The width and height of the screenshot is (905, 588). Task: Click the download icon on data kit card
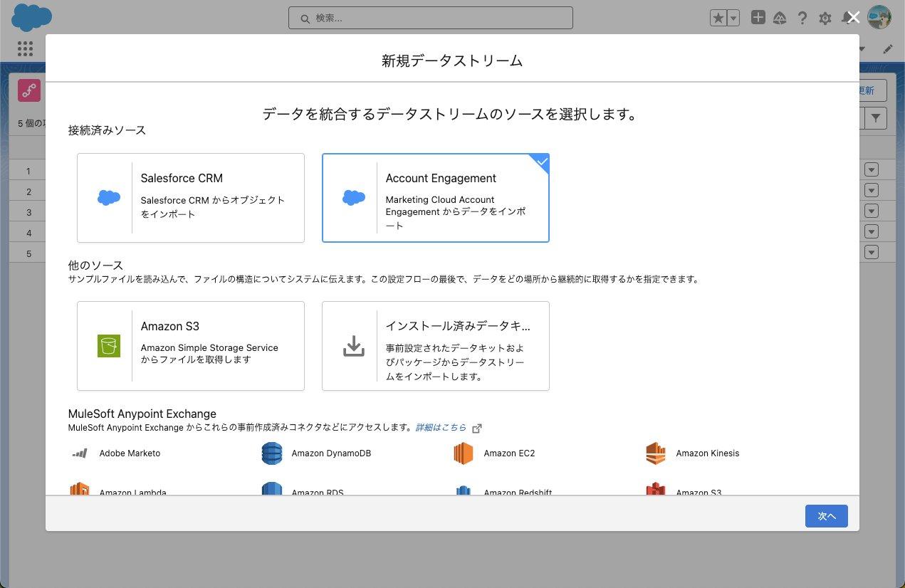click(354, 346)
